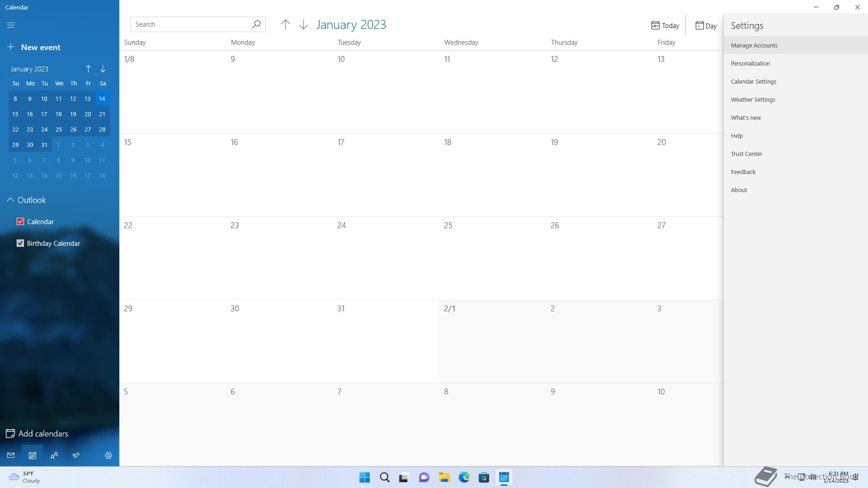Open Calendar Settings

pos(796,81)
